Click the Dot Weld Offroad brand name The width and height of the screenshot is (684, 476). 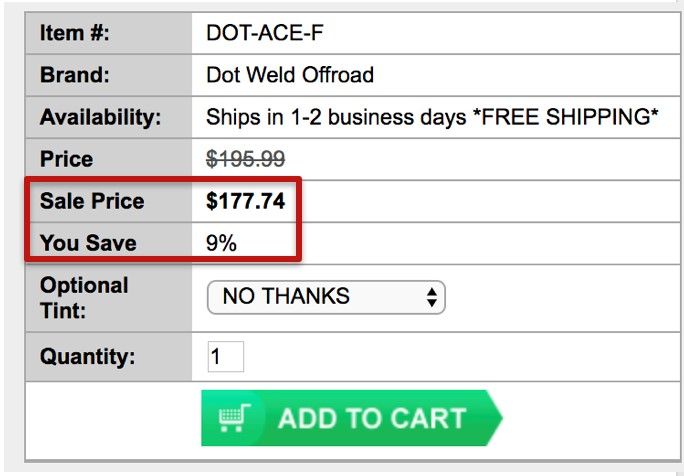pyautogui.click(x=290, y=75)
